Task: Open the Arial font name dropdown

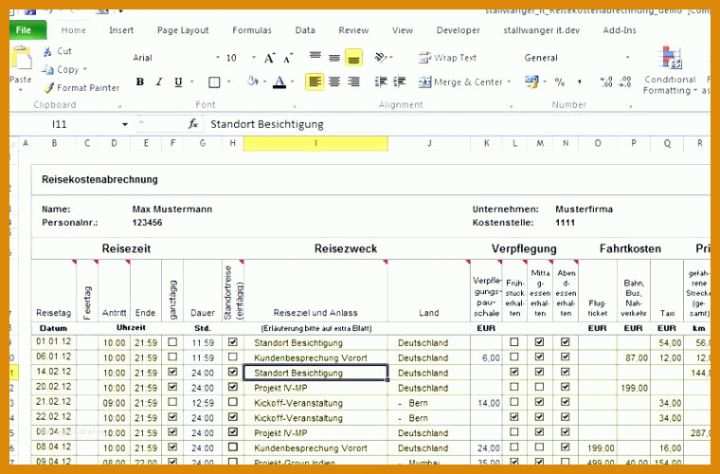Action: point(218,58)
